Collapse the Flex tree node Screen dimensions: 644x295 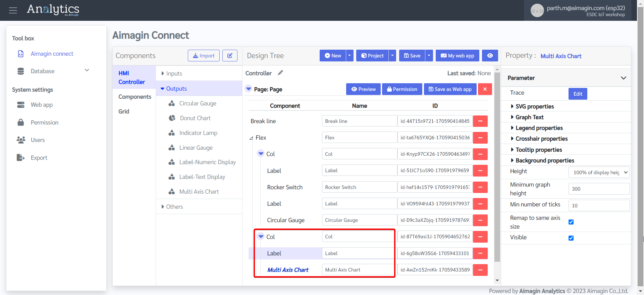(251, 138)
